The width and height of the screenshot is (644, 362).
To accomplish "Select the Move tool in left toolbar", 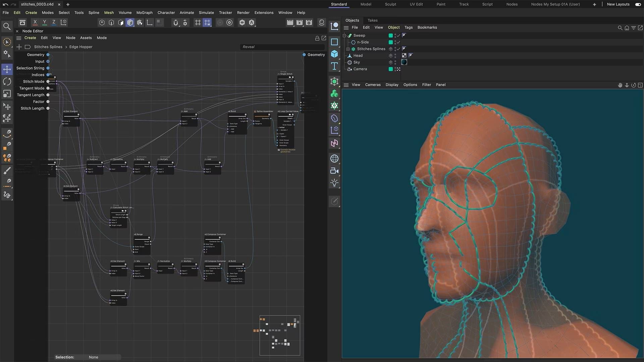I will coord(7,69).
